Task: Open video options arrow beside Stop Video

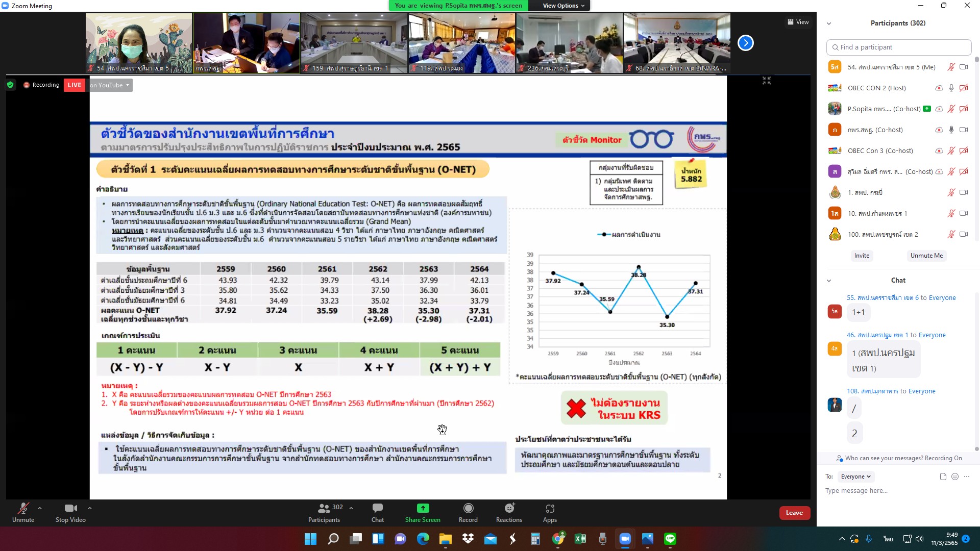Action: [90, 508]
